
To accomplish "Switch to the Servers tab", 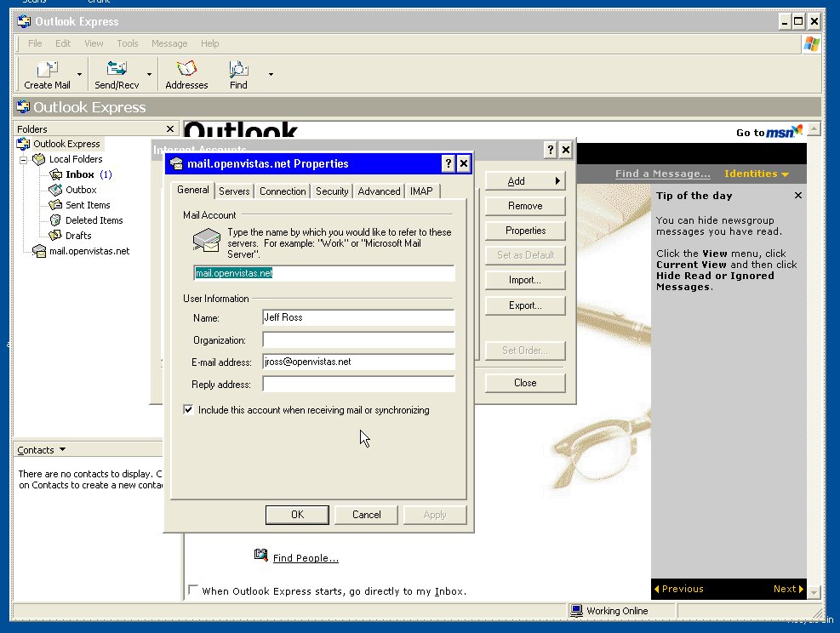I will 234,191.
